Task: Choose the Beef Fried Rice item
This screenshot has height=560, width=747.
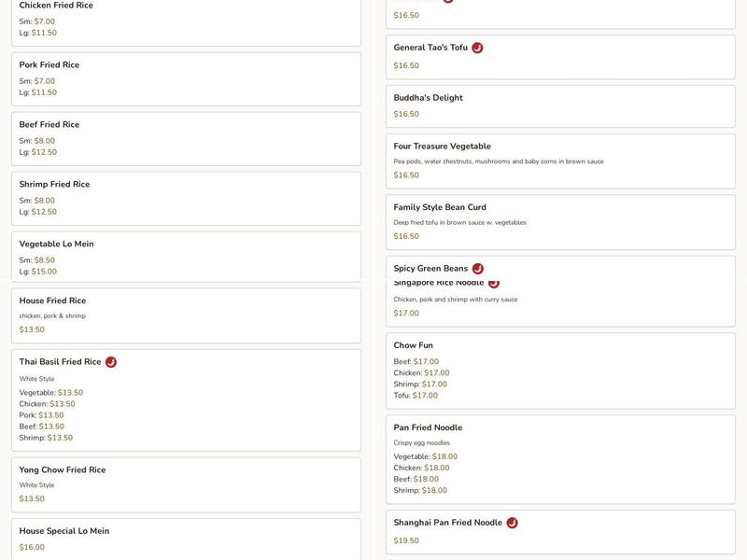Action: [x=186, y=138]
